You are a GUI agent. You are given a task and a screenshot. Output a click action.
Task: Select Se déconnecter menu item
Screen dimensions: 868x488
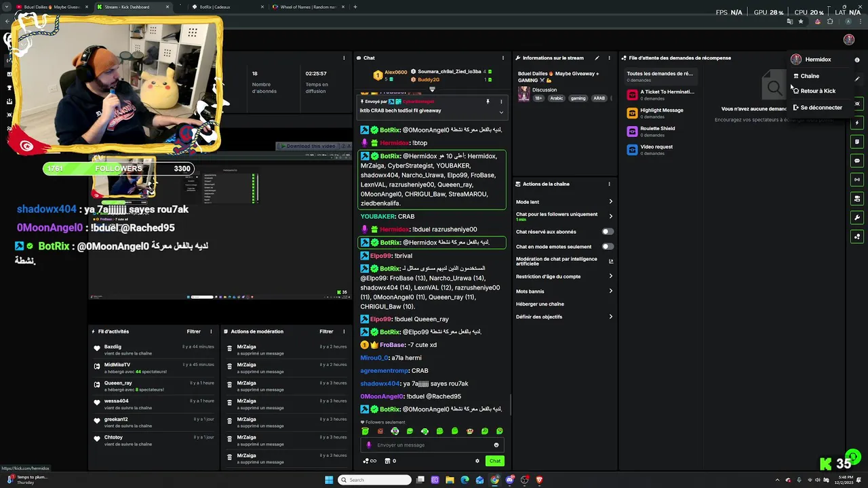coord(817,108)
